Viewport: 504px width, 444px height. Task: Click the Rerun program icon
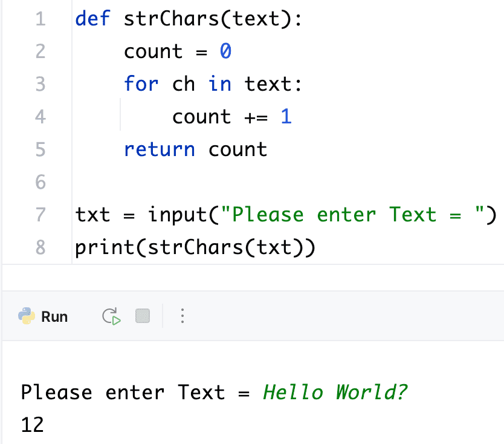pos(110,316)
